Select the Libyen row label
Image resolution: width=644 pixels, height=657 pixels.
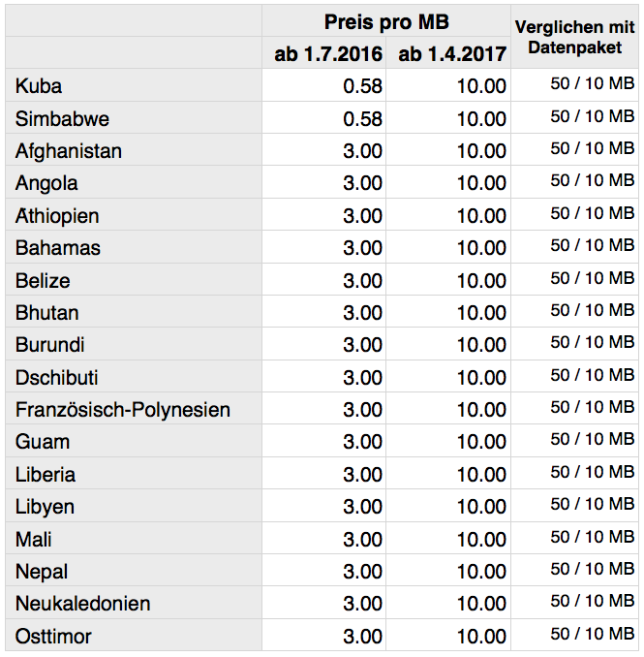[x=134, y=507]
